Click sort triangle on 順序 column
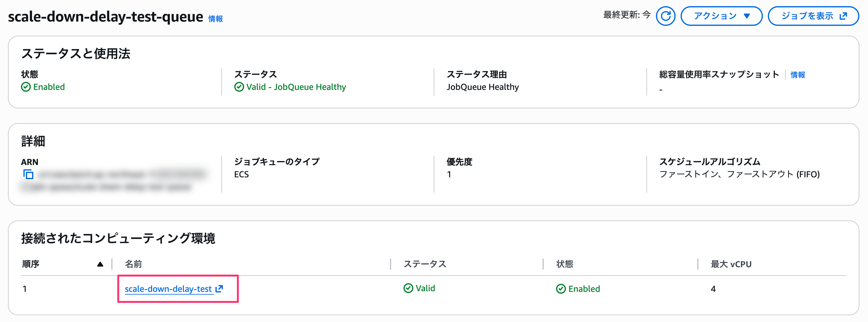Viewport: 868px width, 322px height. [x=100, y=264]
